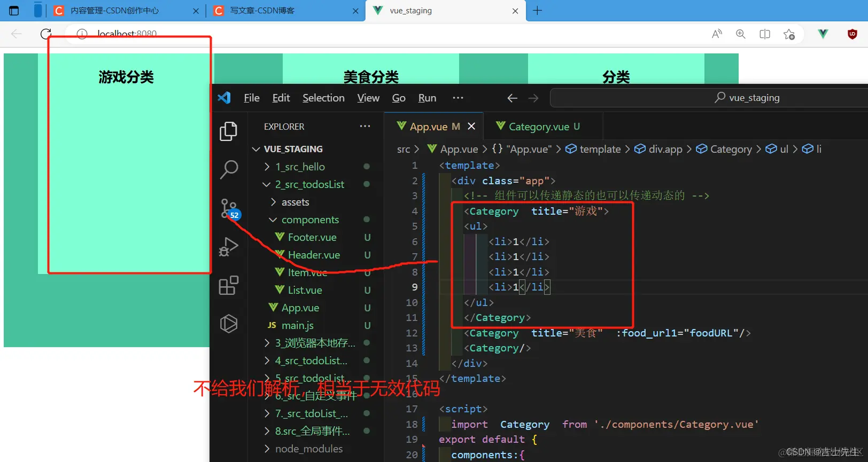Open a new browser tab with plus

coord(538,11)
